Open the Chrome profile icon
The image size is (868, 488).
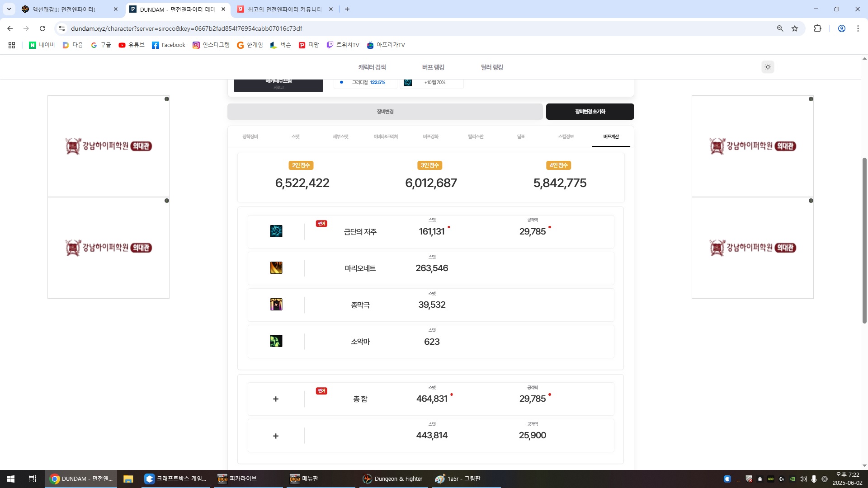(x=842, y=28)
